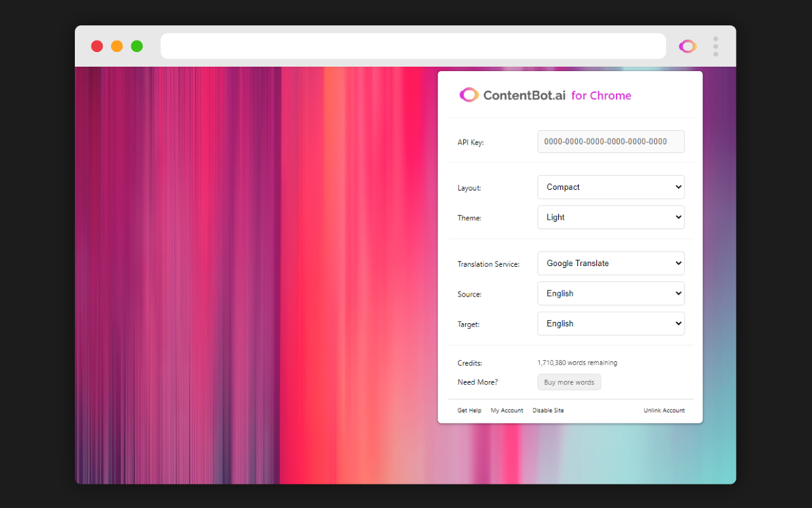Open the My Account link
Viewport: 812px width, 508px height.
pyautogui.click(x=507, y=411)
